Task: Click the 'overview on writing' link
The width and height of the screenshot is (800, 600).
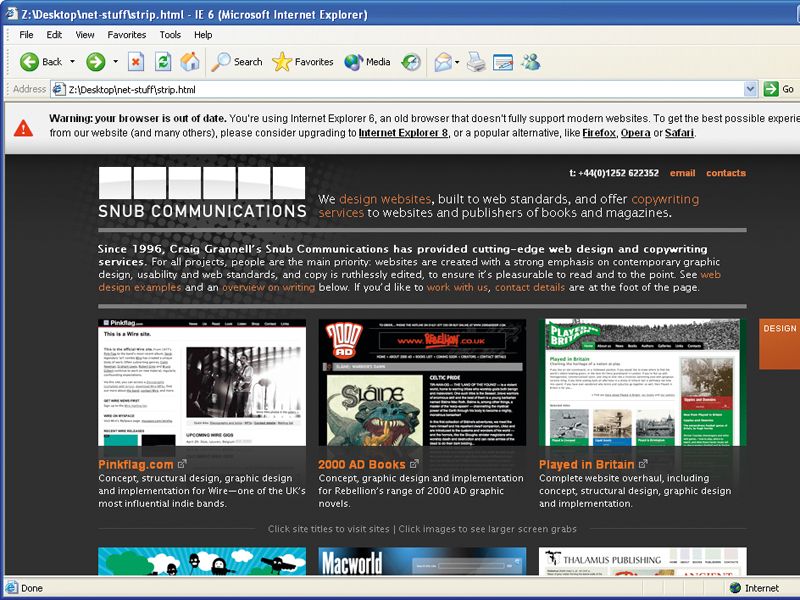Action: click(x=268, y=287)
